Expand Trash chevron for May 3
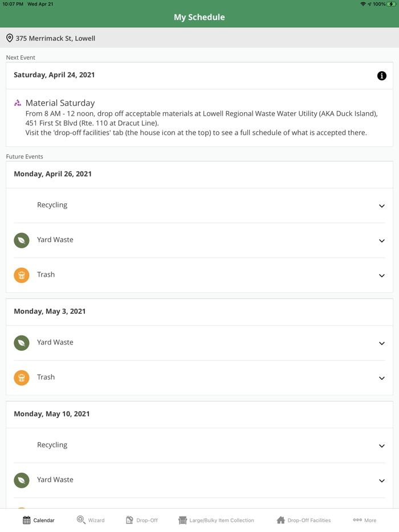Screen dimensions: 399x532 pyautogui.click(x=382, y=378)
